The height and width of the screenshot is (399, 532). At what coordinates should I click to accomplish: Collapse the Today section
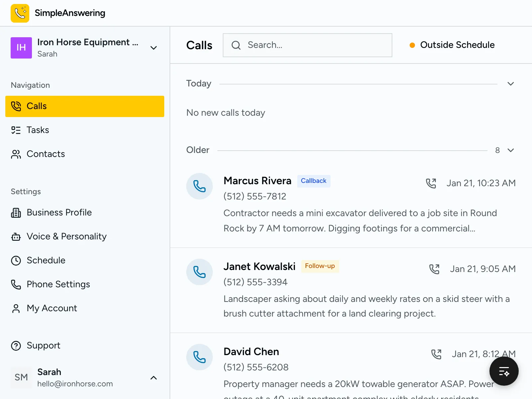tap(511, 83)
